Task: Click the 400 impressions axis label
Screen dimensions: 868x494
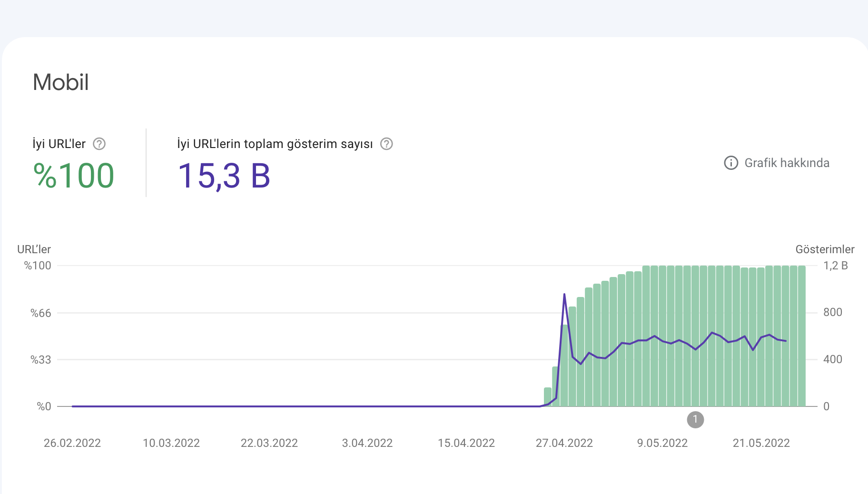Action: click(x=833, y=359)
